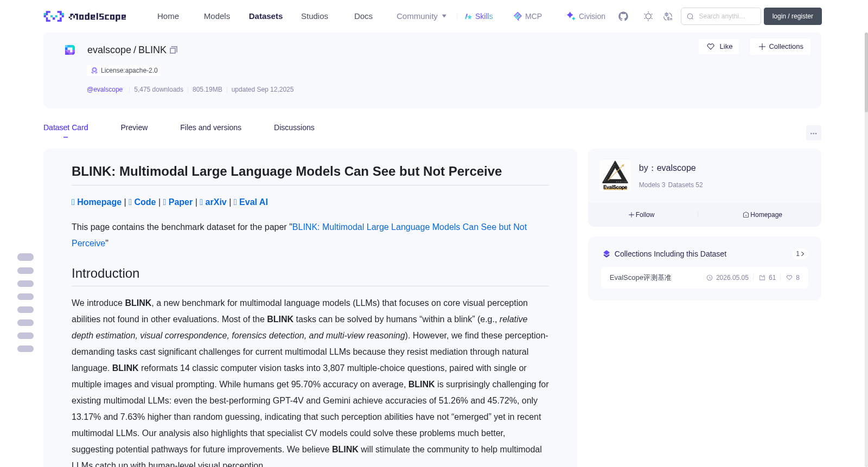Follow the evalscope organization
This screenshot has height=467, width=868.
[642, 215]
